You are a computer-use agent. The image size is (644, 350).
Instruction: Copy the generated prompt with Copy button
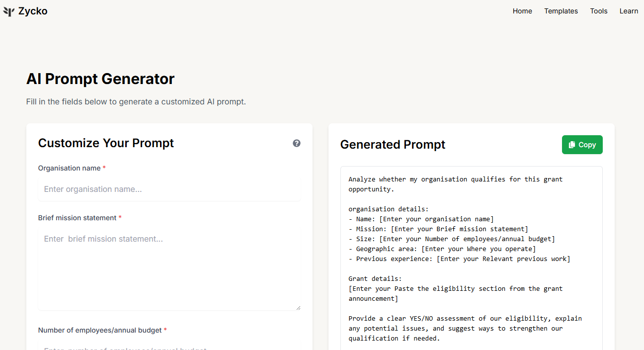pos(582,145)
